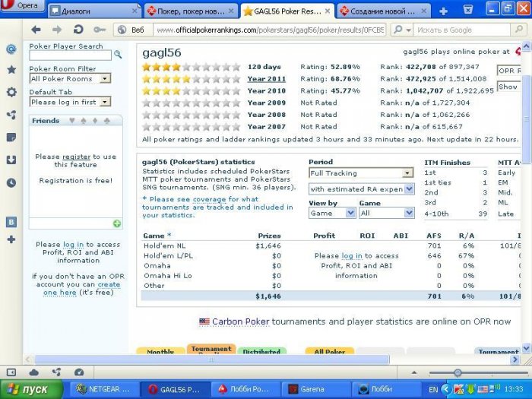Open the closed tabs trash icon
This screenshot has height=399, width=532.
coord(468,10)
